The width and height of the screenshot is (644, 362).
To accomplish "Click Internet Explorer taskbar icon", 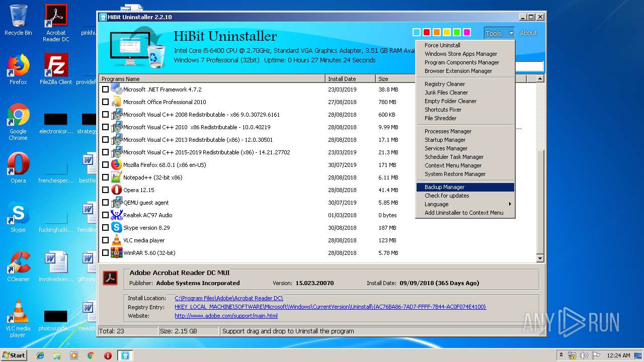I will click(40, 355).
